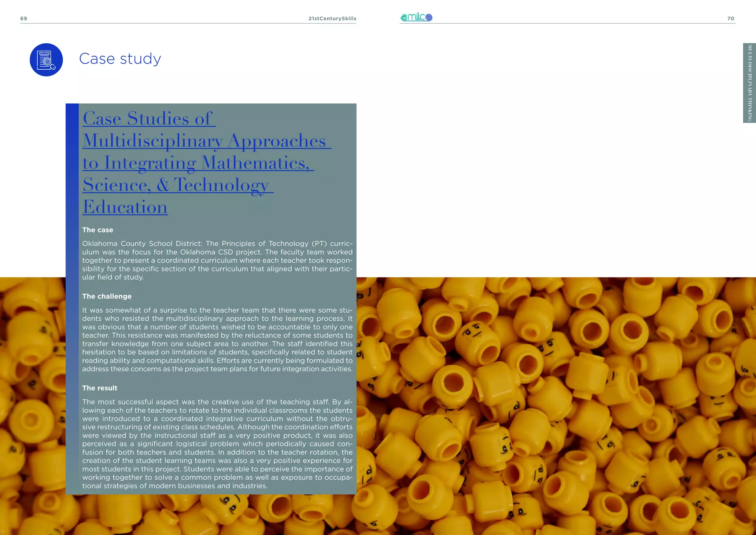
Task: Click the 'to Integrating Mathematics,' link line
Action: tap(196, 163)
